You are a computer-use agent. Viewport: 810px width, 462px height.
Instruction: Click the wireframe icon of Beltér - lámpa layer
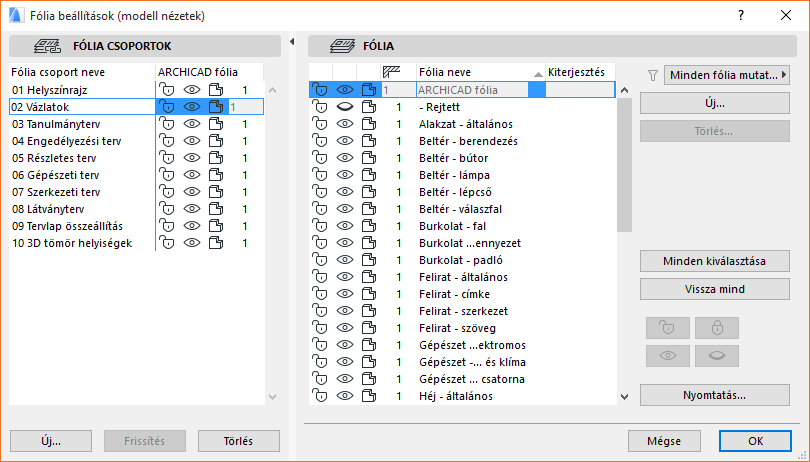tap(369, 175)
